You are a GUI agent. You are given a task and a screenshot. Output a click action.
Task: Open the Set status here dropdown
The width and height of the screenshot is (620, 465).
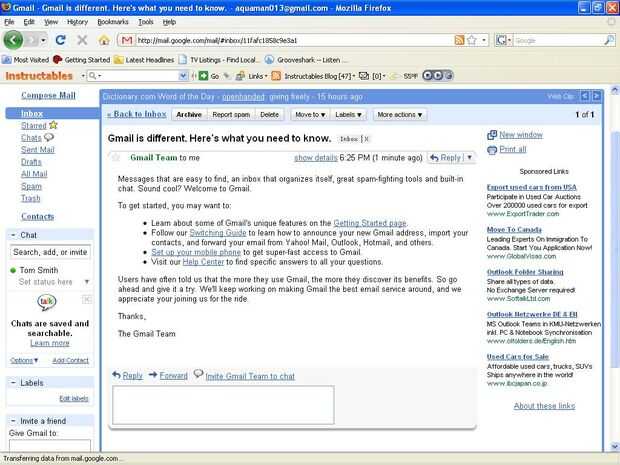[87, 282]
